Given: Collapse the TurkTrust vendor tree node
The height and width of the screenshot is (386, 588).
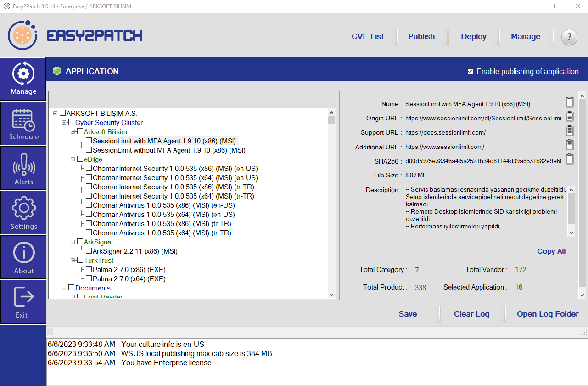Looking at the screenshot, I should 73,261.
